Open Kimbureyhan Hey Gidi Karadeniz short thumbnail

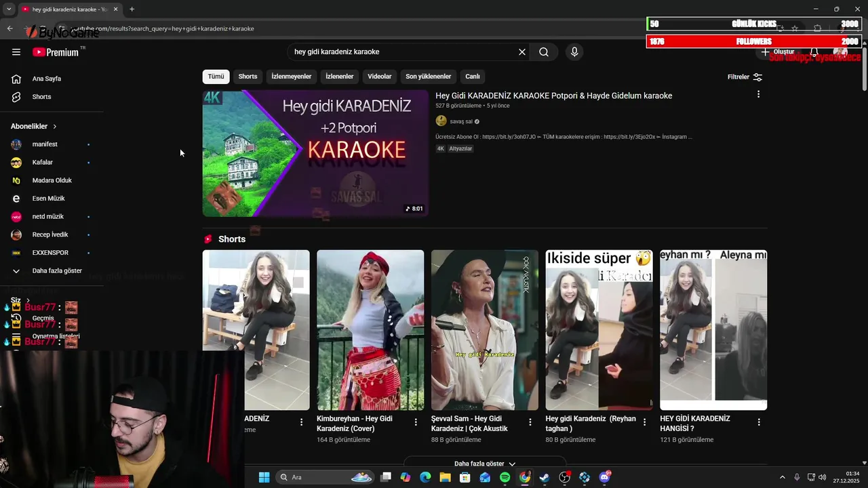pyautogui.click(x=370, y=330)
